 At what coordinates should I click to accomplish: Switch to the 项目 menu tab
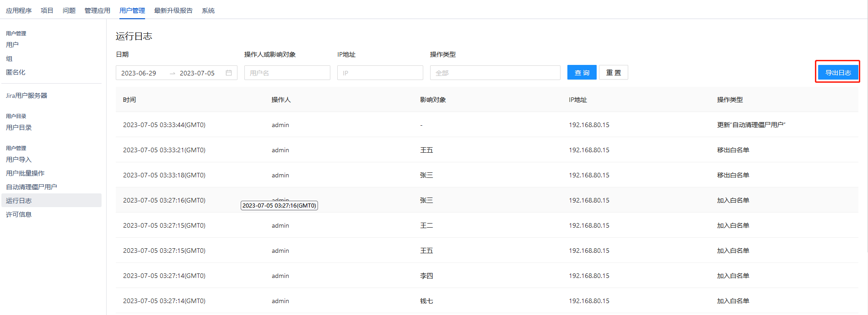47,11
